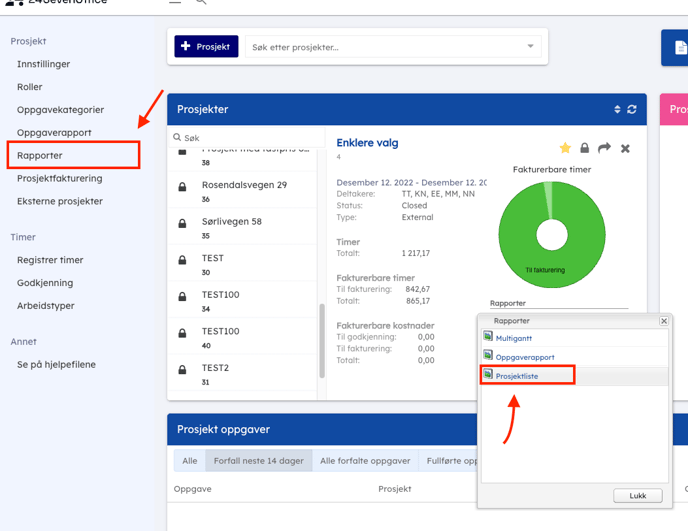Open Prosjektfakturering in the sidebar
Image resolution: width=688 pixels, height=531 pixels.
(60, 179)
